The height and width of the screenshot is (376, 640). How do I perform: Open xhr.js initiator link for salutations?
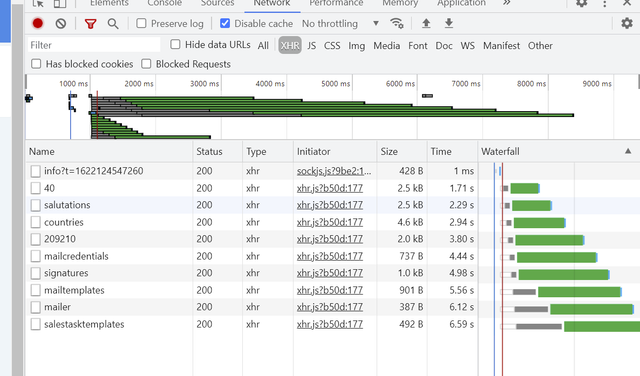tap(330, 205)
